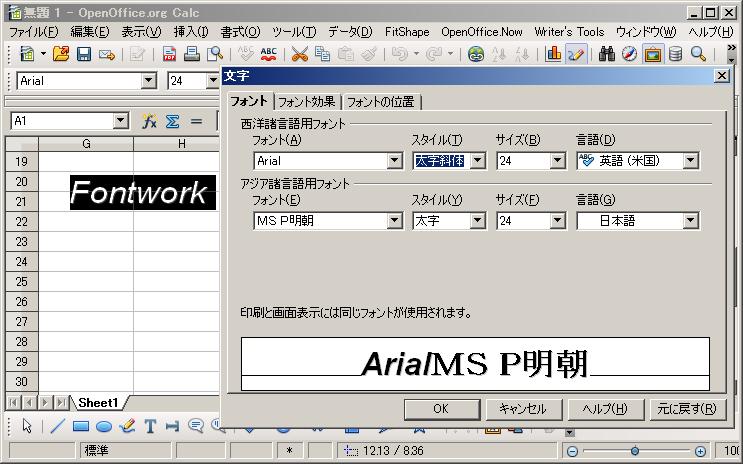Toggle the Gallery picture icon

[x=652, y=54]
